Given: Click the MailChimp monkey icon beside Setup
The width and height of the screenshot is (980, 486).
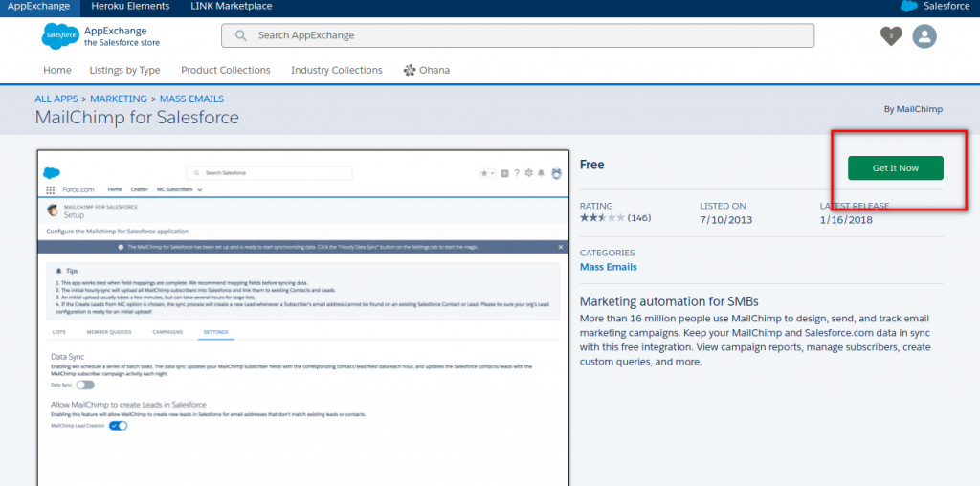Looking at the screenshot, I should (x=54, y=210).
